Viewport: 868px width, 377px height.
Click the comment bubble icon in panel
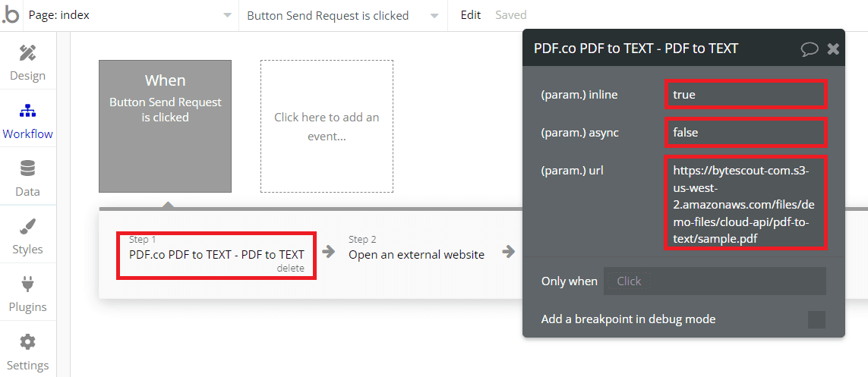click(810, 49)
